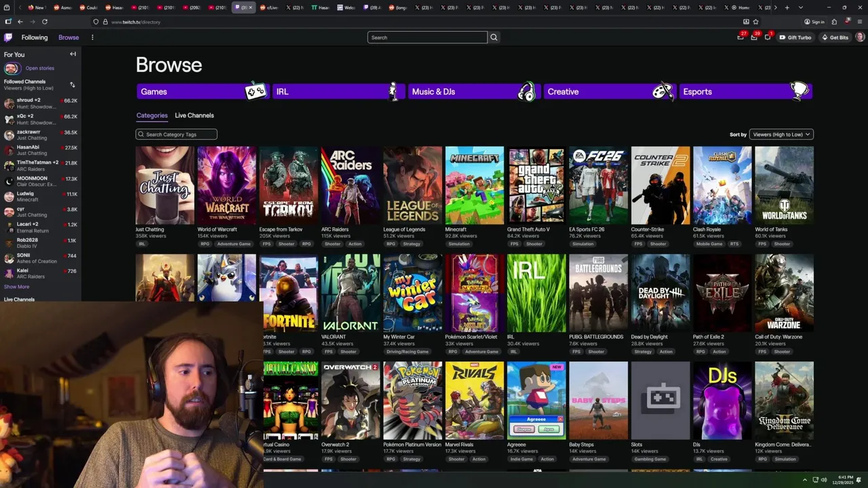Open the Escape from Tarkov box art
Screen dimensions: 868x488
click(x=289, y=185)
